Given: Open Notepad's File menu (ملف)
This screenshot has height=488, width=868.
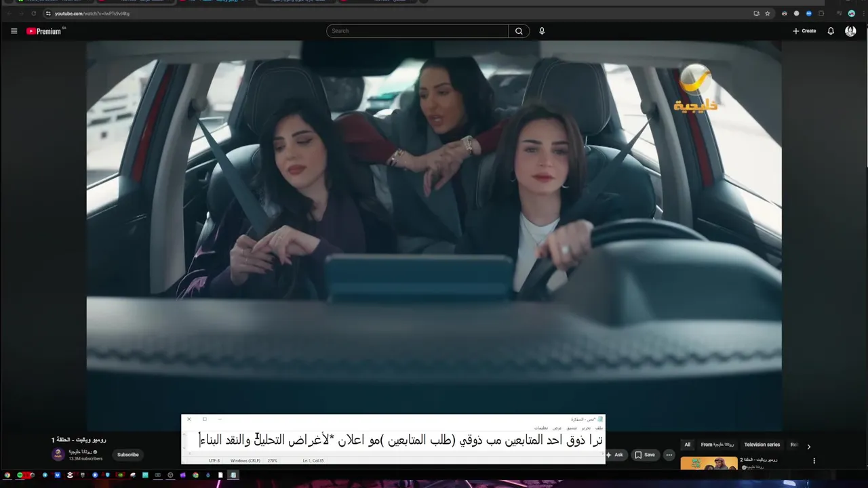Looking at the screenshot, I should [x=599, y=428].
